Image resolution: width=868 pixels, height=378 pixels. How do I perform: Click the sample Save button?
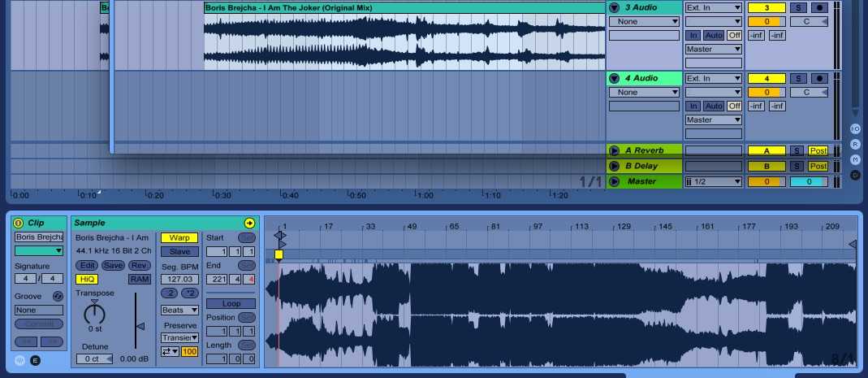tap(113, 266)
